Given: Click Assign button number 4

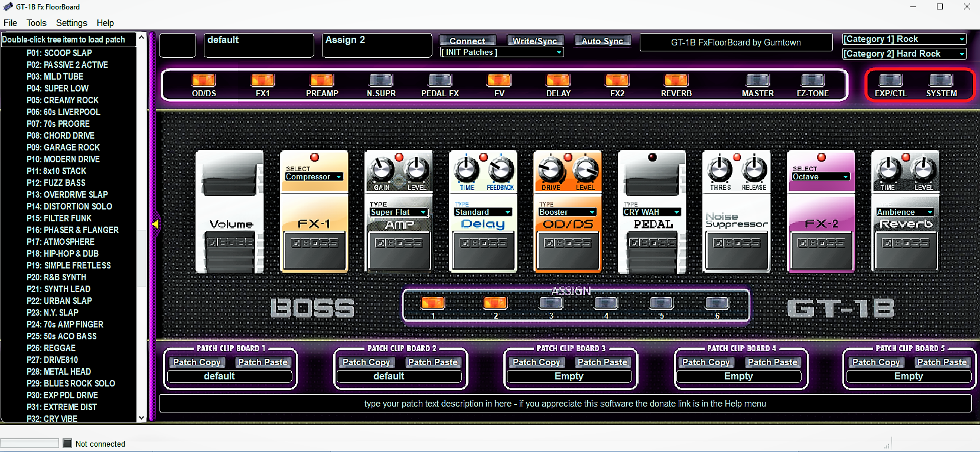Looking at the screenshot, I should point(606,303).
